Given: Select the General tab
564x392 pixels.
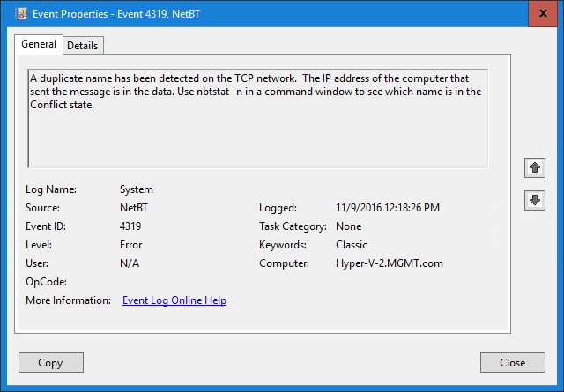Looking at the screenshot, I should coord(39,44).
